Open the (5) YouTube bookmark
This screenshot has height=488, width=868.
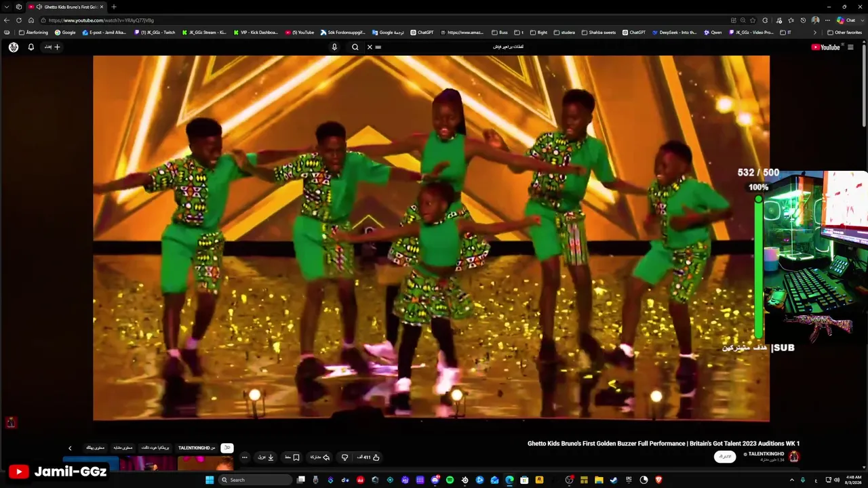tap(300, 33)
